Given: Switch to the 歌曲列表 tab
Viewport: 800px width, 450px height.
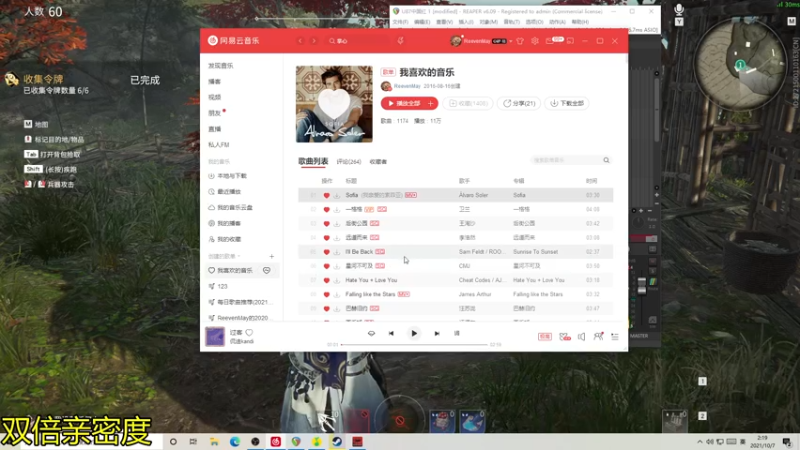Looking at the screenshot, I should click(x=313, y=161).
